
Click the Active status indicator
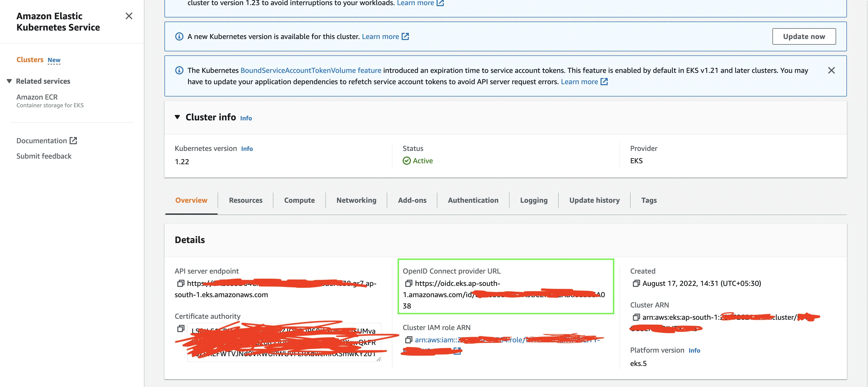click(x=418, y=161)
